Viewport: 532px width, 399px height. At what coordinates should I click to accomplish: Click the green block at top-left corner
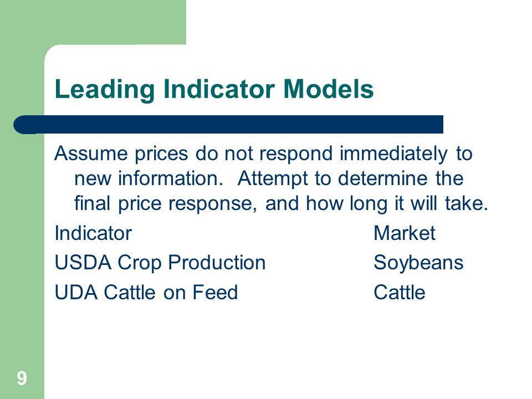(x=93, y=22)
